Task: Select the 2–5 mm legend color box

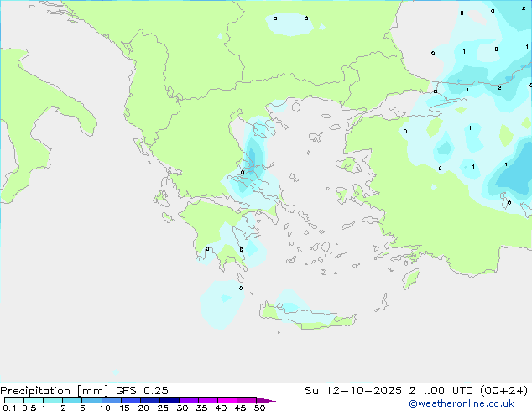Action: (x=72, y=400)
